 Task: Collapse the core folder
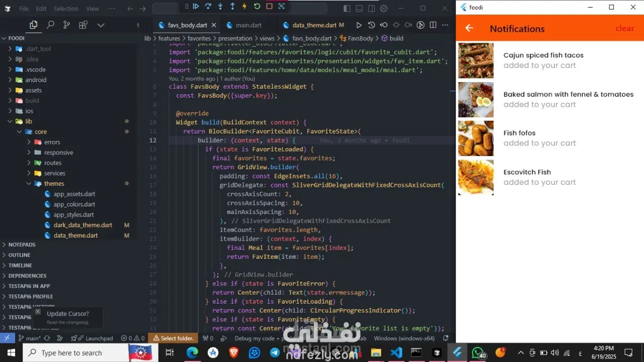click(x=19, y=132)
